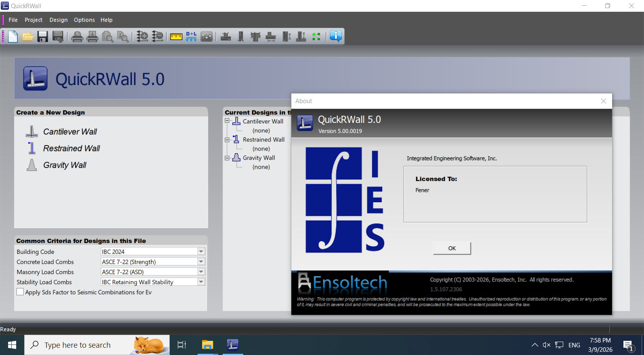Export to DXF toolbar icon

point(58,36)
